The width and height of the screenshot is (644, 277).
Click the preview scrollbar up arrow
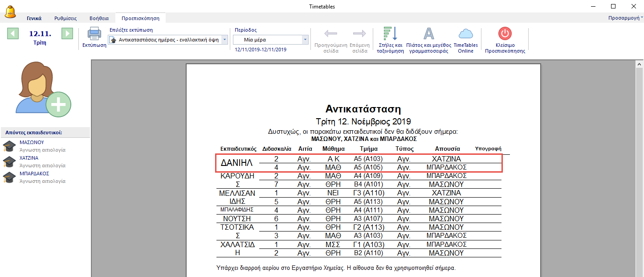coord(639,64)
